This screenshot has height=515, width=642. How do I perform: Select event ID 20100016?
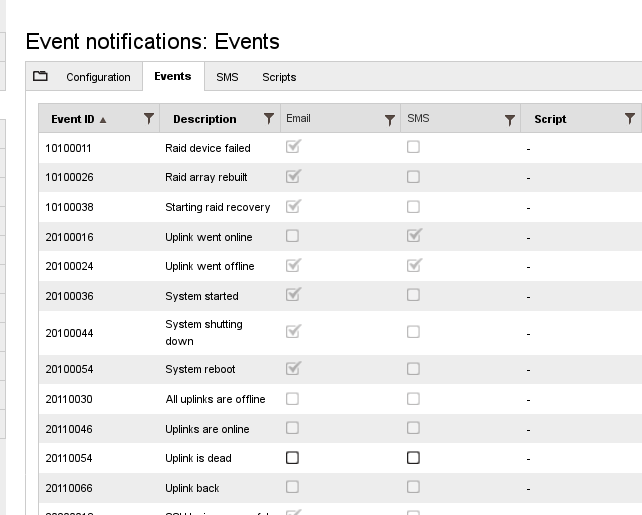pyautogui.click(x=69, y=237)
